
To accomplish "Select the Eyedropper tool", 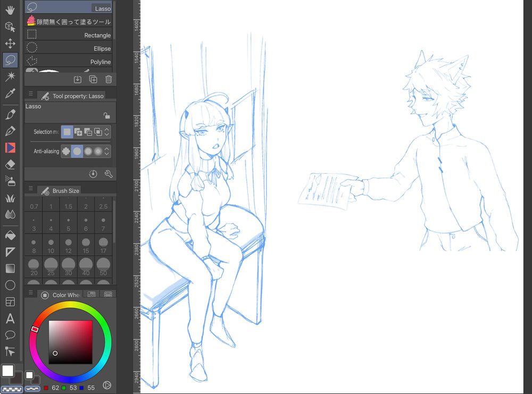I will [10, 93].
